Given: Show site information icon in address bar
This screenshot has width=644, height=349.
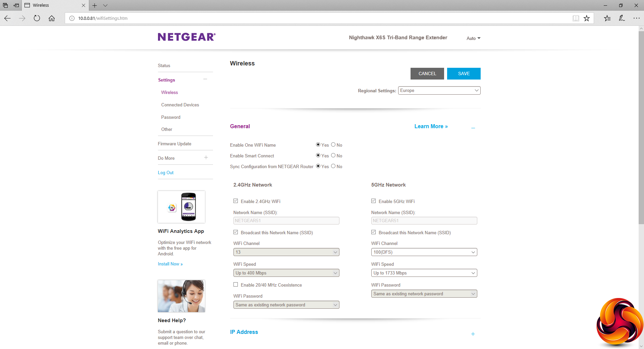Looking at the screenshot, I should pyautogui.click(x=72, y=18).
